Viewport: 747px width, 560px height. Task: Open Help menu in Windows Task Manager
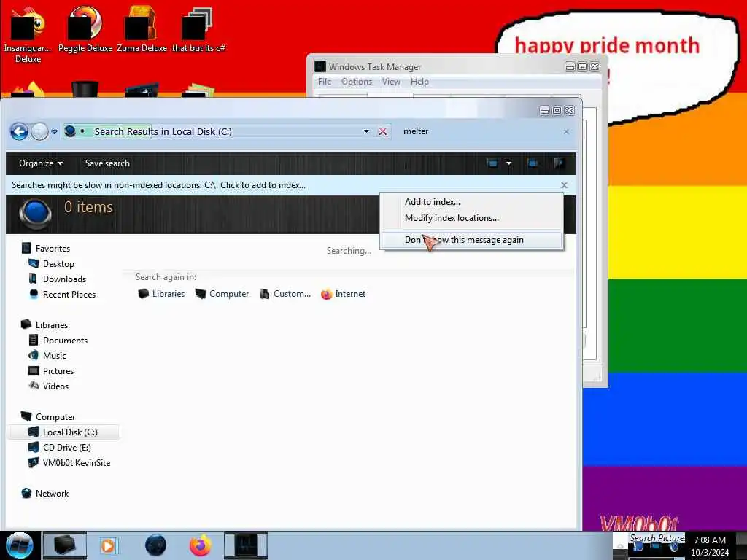419,82
